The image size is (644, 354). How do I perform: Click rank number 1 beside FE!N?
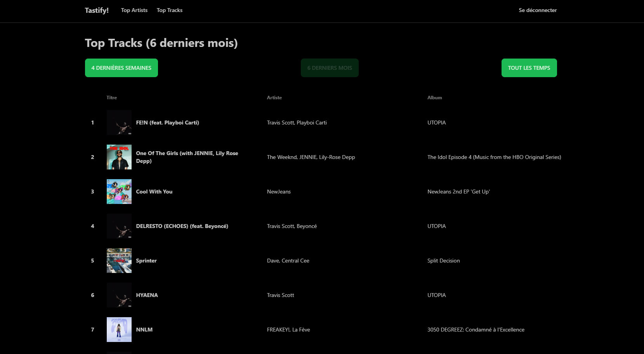click(x=92, y=123)
